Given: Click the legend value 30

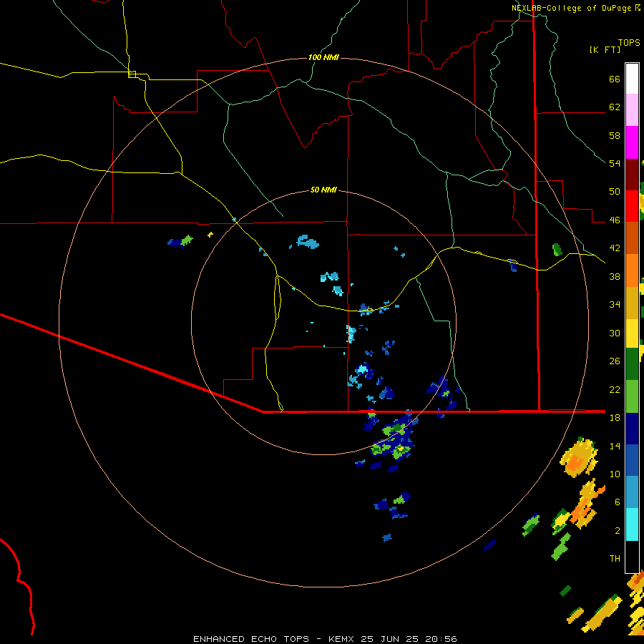Looking at the screenshot, I should click(x=615, y=333).
